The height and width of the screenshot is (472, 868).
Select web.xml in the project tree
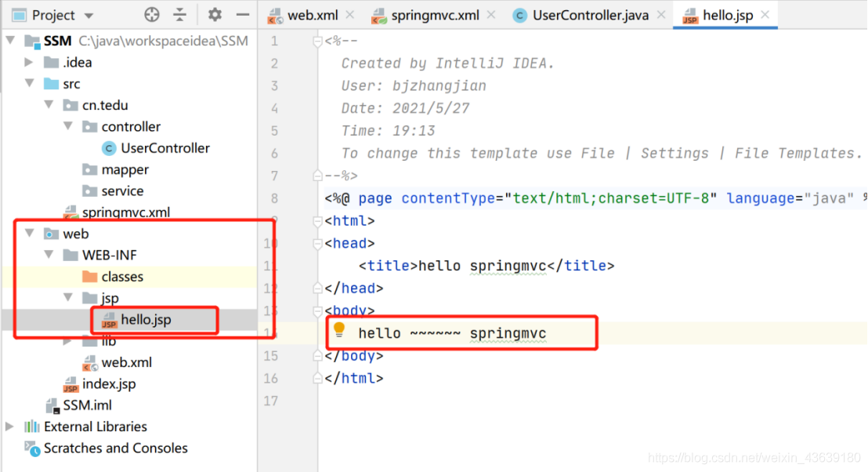[x=126, y=362]
